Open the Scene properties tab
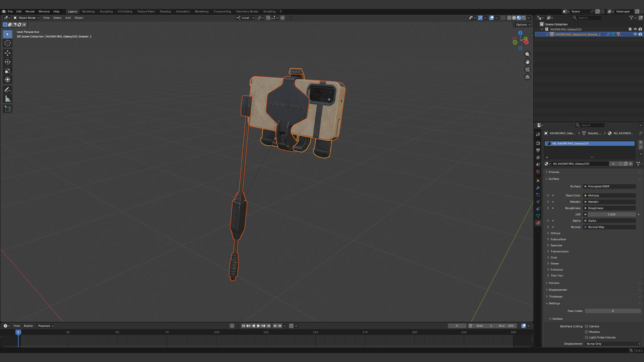 pyautogui.click(x=538, y=165)
